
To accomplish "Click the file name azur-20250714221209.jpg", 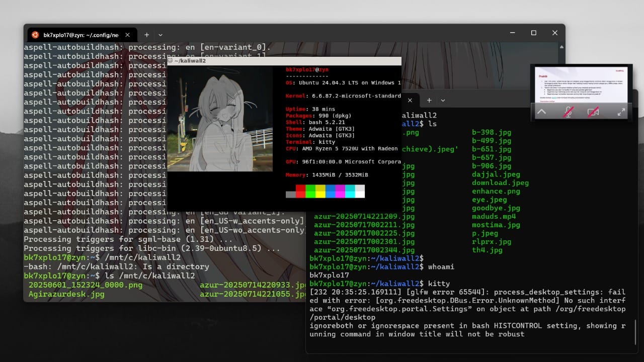I will click(364, 217).
